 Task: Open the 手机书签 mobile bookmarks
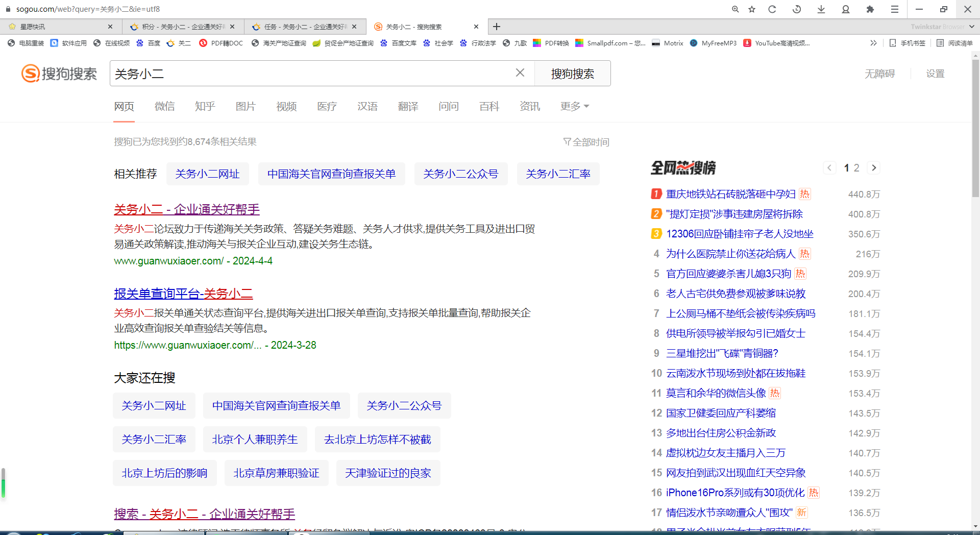[x=908, y=43]
